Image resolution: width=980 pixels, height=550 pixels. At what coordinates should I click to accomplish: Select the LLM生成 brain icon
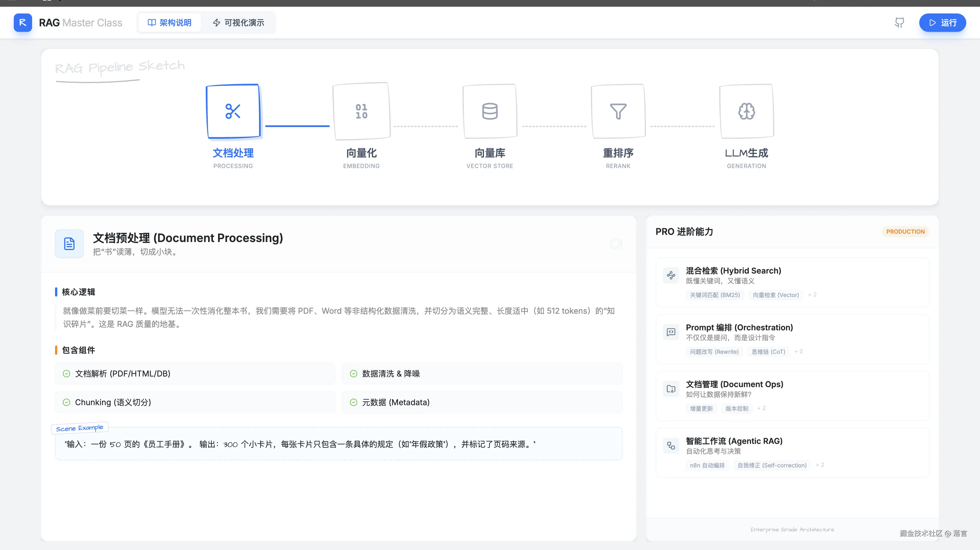click(746, 111)
